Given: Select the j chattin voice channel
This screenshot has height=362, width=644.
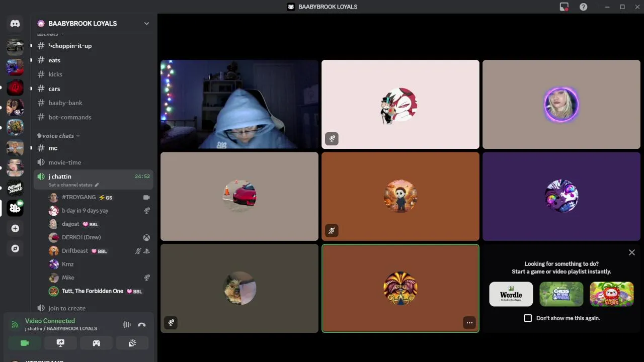Looking at the screenshot, I should click(x=94, y=180).
